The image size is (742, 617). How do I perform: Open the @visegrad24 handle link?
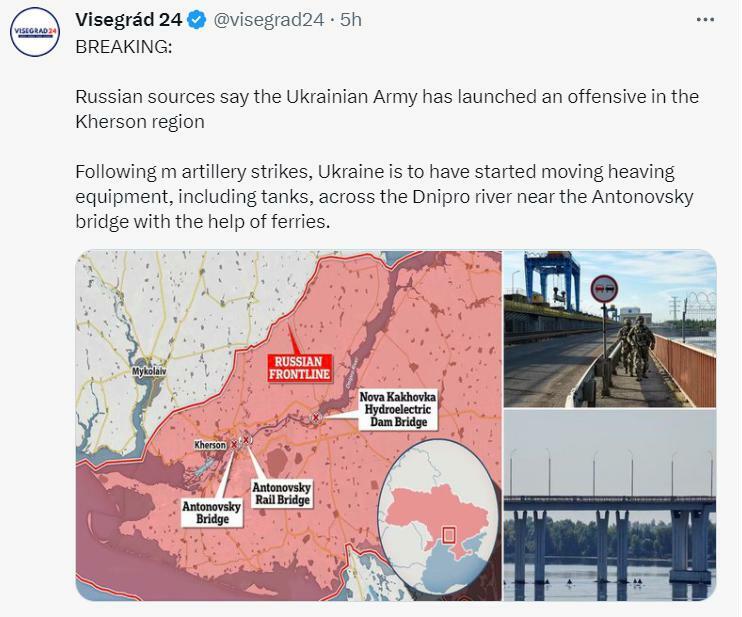tap(269, 20)
